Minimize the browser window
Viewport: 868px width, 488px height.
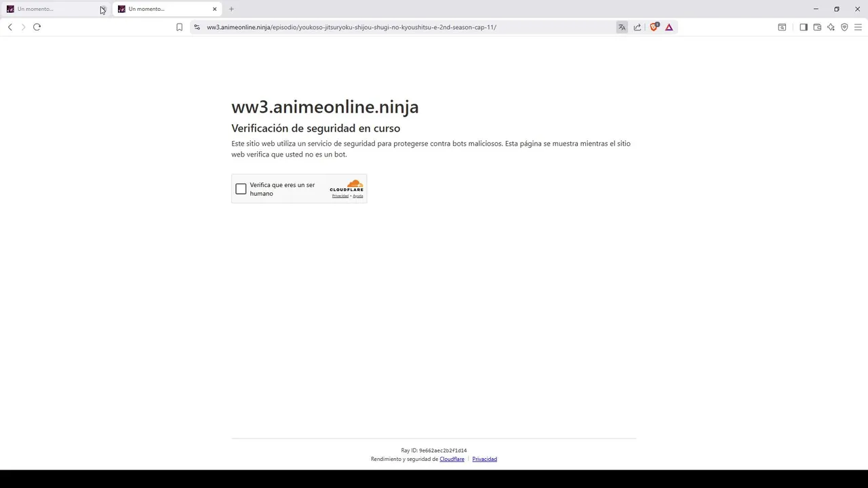point(816,9)
